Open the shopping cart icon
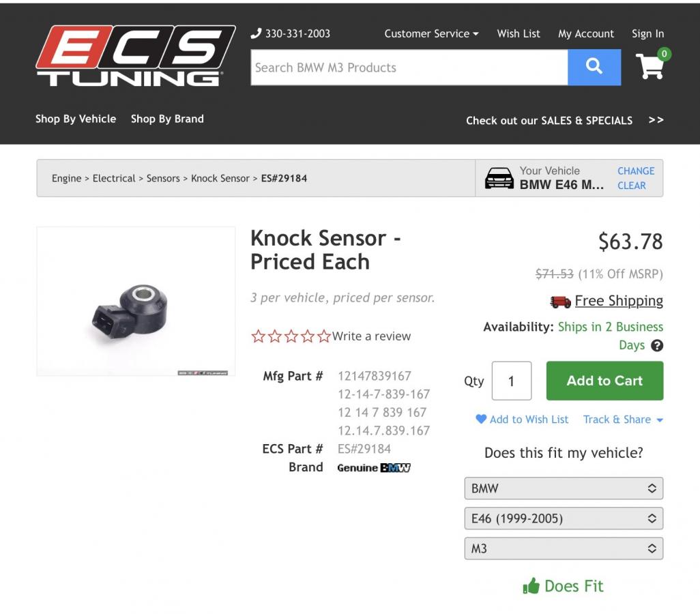Image resolution: width=700 pixels, height=614 pixels. coord(652,65)
